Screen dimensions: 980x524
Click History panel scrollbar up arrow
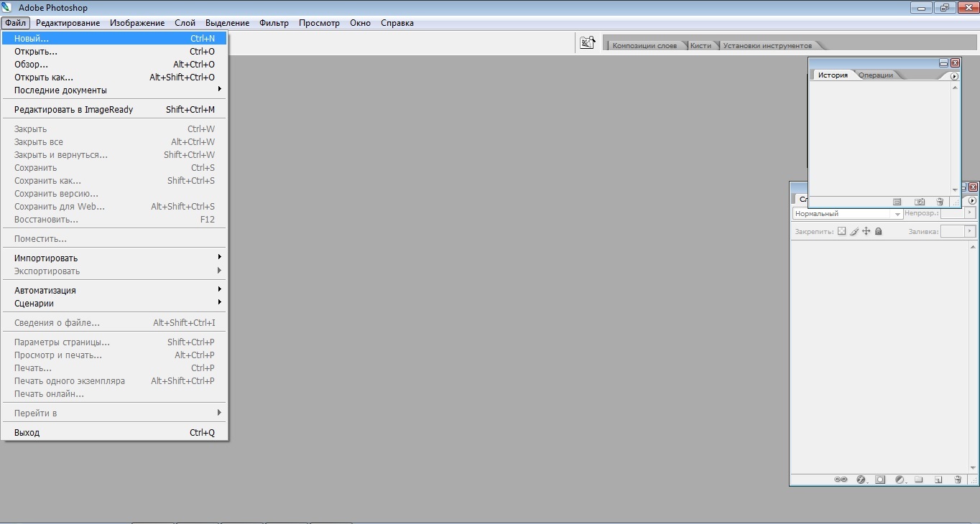pos(955,88)
